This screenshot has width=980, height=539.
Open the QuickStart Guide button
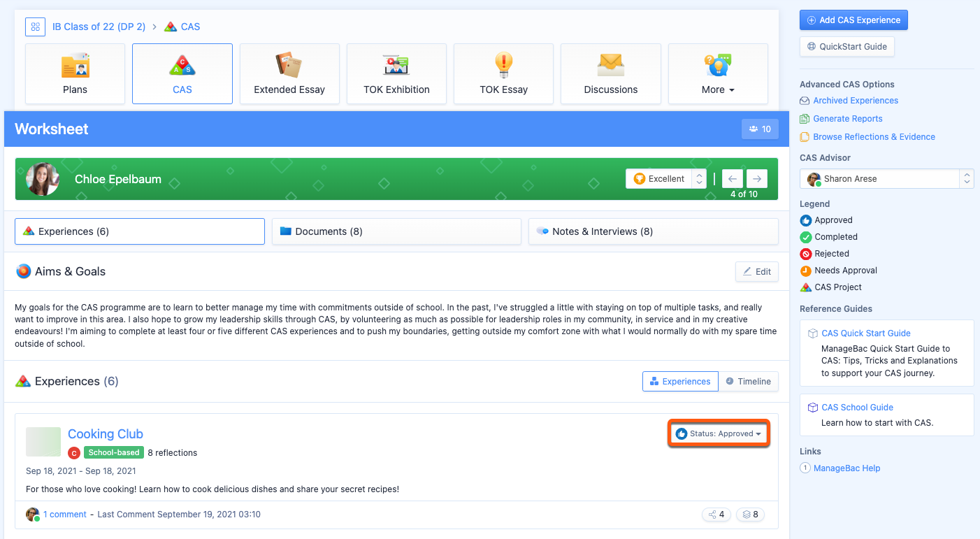click(847, 47)
